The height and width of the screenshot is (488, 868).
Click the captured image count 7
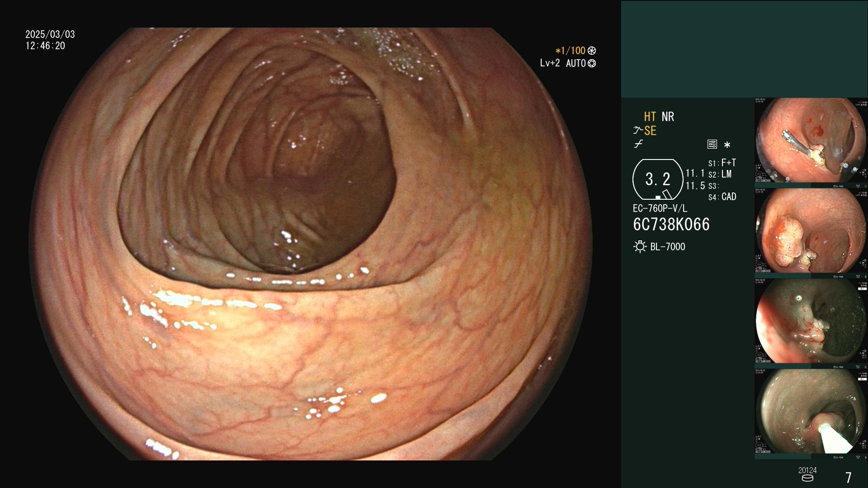(x=849, y=478)
